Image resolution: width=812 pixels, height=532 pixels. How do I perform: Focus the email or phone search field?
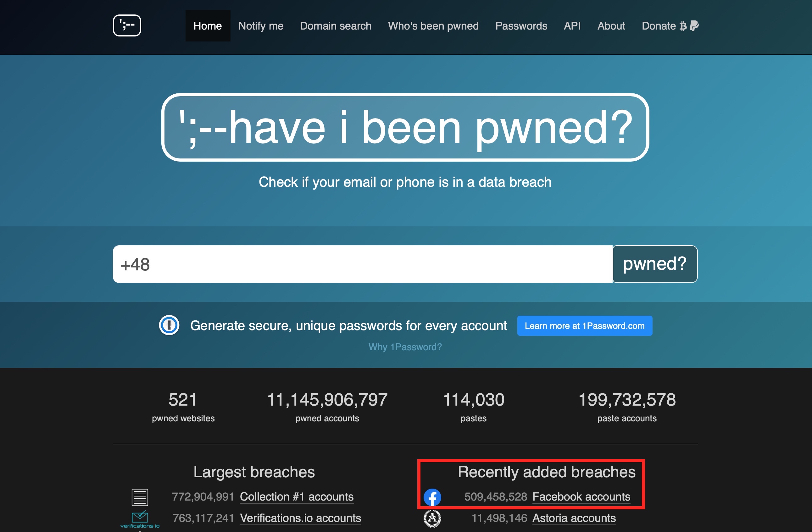coord(362,264)
